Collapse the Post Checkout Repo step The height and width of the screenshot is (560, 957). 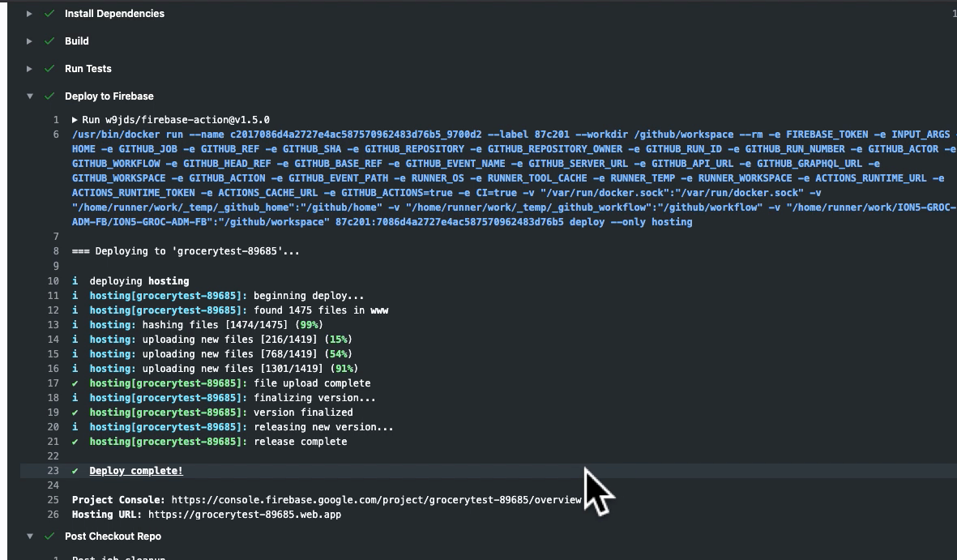click(29, 536)
